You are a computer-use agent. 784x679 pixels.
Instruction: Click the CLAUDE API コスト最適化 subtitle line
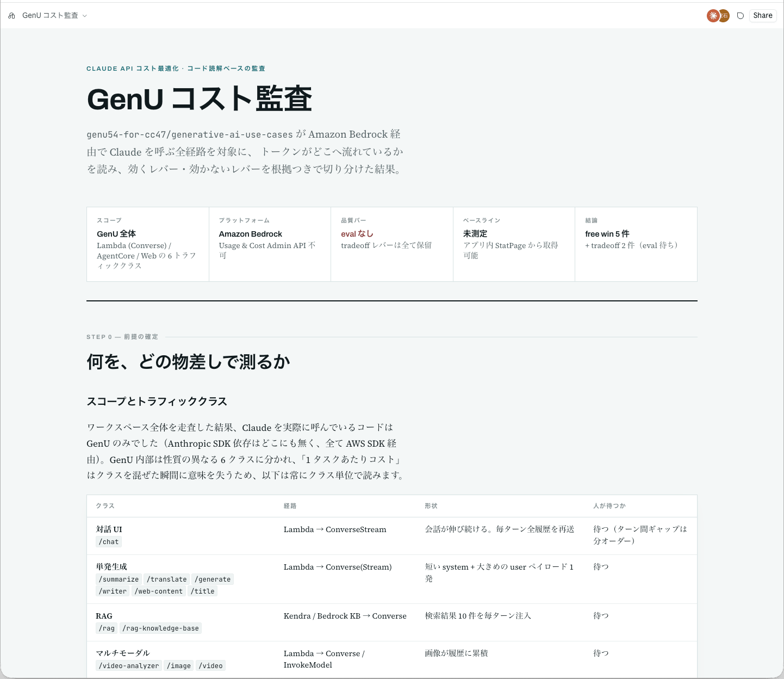click(176, 69)
